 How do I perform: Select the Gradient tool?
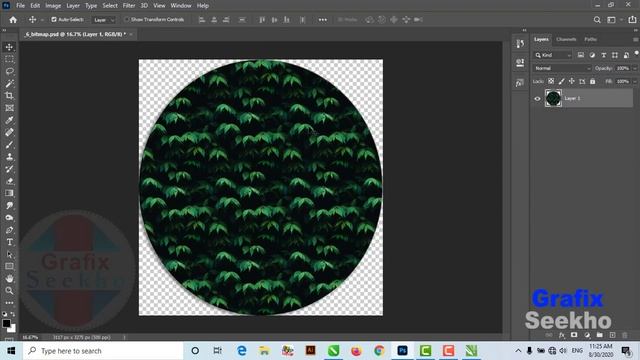tap(9, 193)
